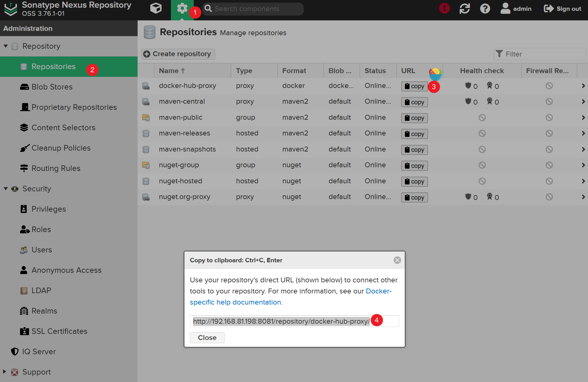Click the Refresh icon in header
The height and width of the screenshot is (382, 588).
(465, 9)
